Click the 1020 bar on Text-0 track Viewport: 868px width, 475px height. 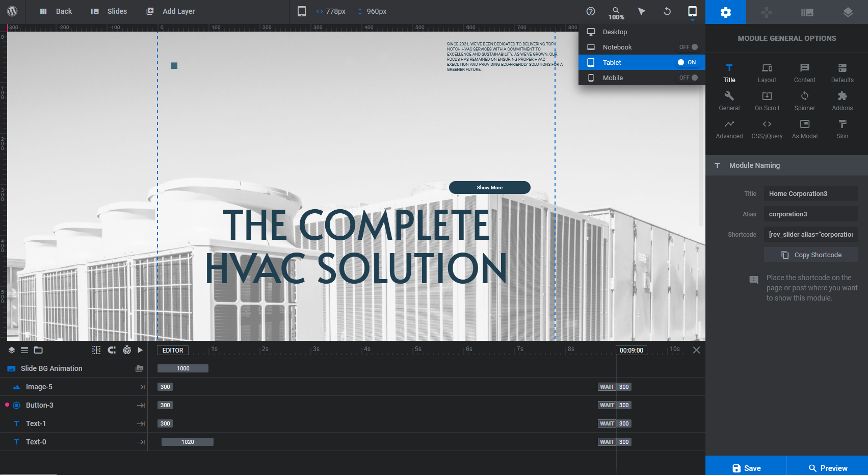(x=188, y=442)
